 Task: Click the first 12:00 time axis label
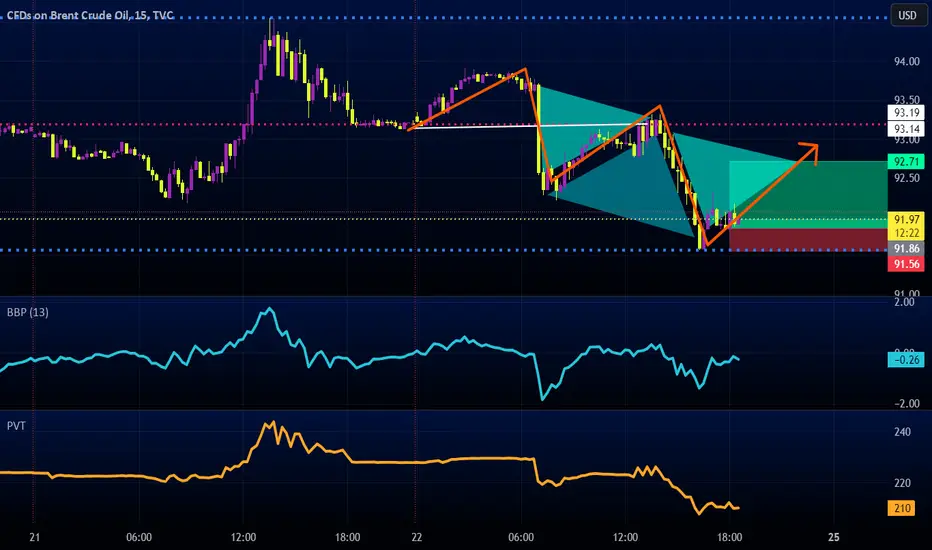point(243,537)
